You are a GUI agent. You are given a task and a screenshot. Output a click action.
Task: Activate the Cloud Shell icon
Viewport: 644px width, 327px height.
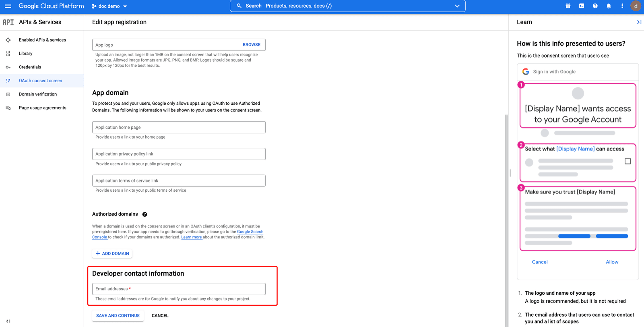coord(582,6)
